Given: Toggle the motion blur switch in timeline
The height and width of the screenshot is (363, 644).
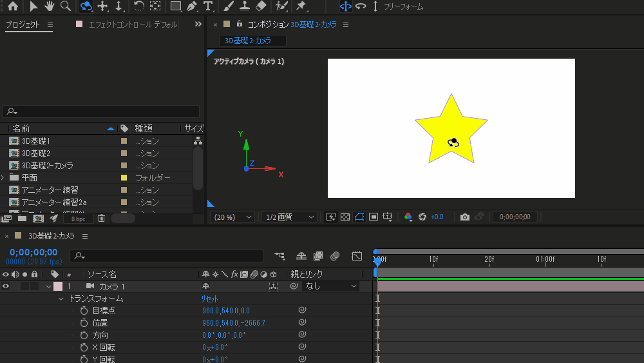Looking at the screenshot, I should pos(335,256).
